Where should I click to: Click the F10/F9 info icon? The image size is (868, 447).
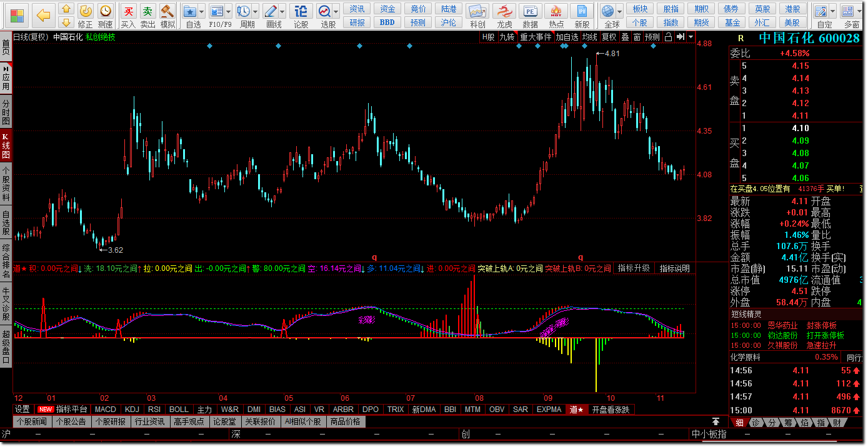[x=217, y=11]
